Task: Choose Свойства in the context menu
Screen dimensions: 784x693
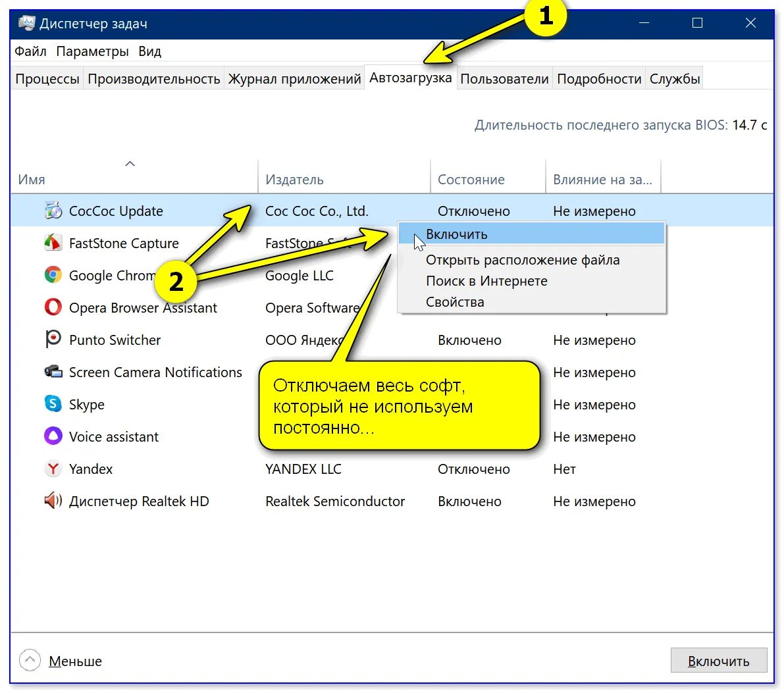Action: click(531, 302)
